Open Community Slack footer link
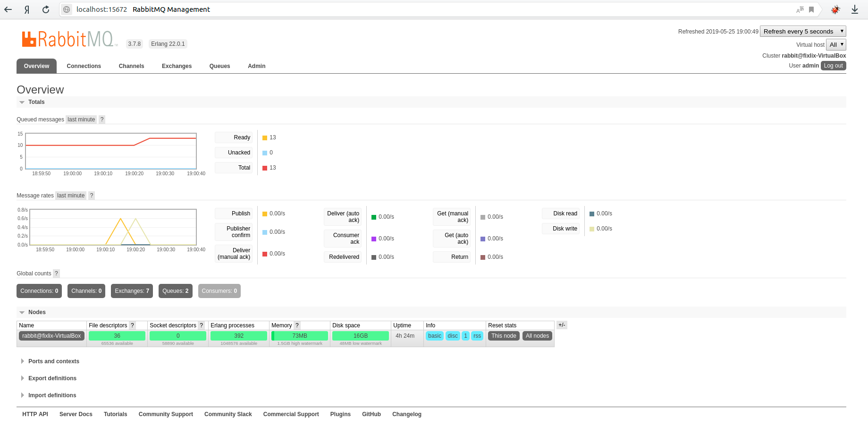Screen dimensions: 868x427 point(228,414)
